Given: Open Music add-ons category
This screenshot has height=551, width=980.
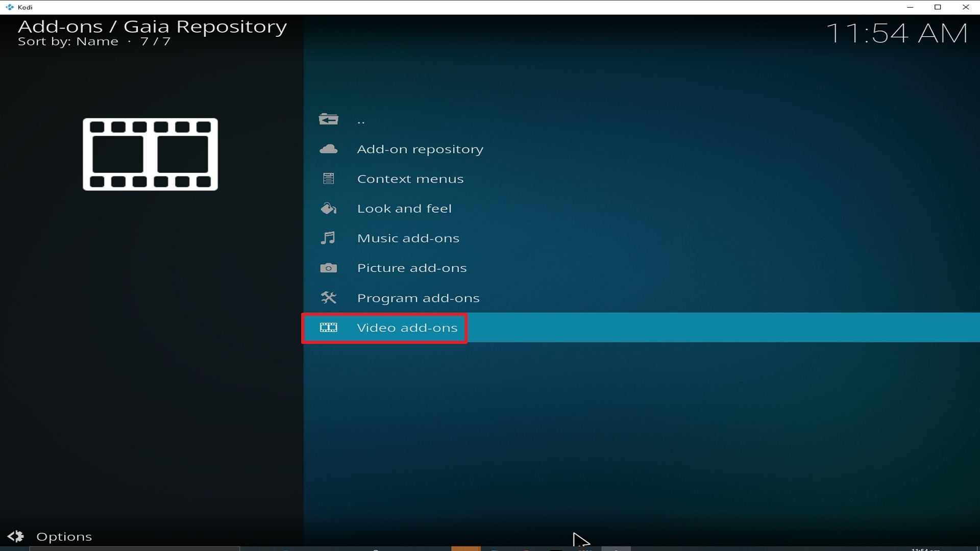Looking at the screenshot, I should pos(642,238).
